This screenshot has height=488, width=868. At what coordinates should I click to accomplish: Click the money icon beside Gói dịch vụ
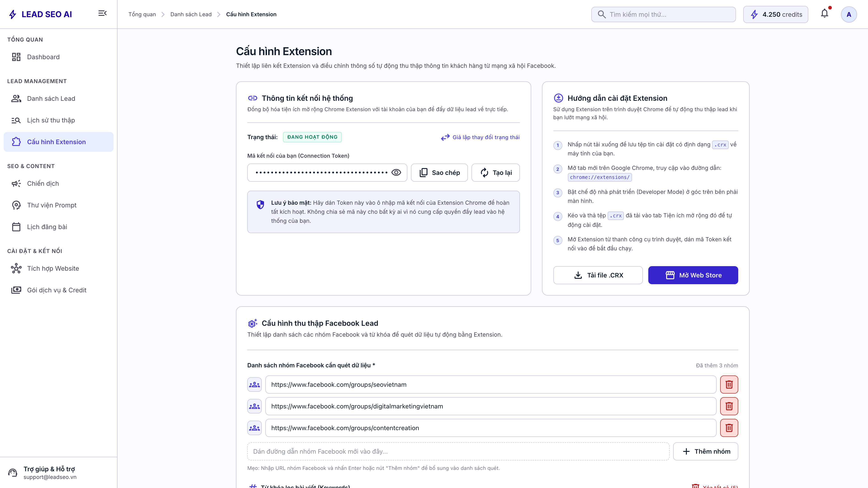coord(16,290)
